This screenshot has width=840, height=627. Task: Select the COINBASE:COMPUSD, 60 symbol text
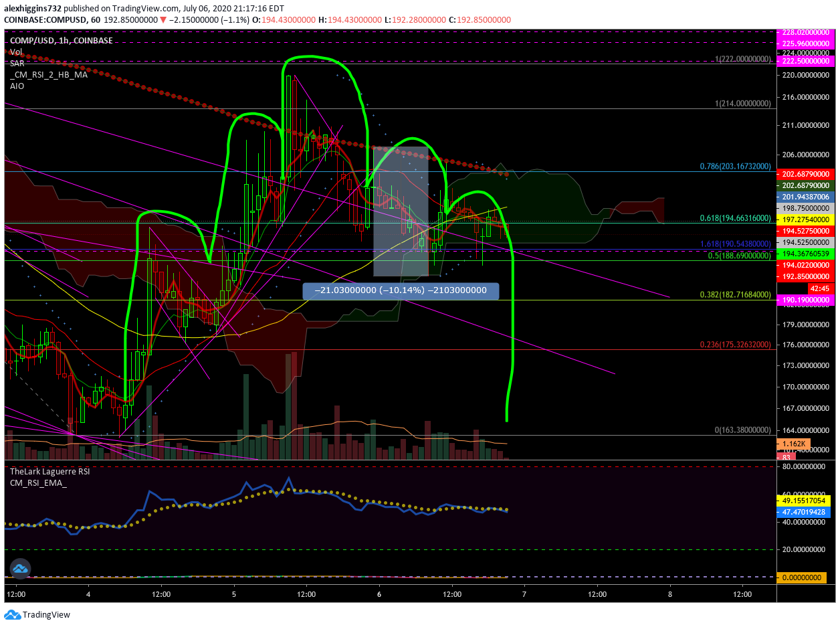(x=51, y=20)
